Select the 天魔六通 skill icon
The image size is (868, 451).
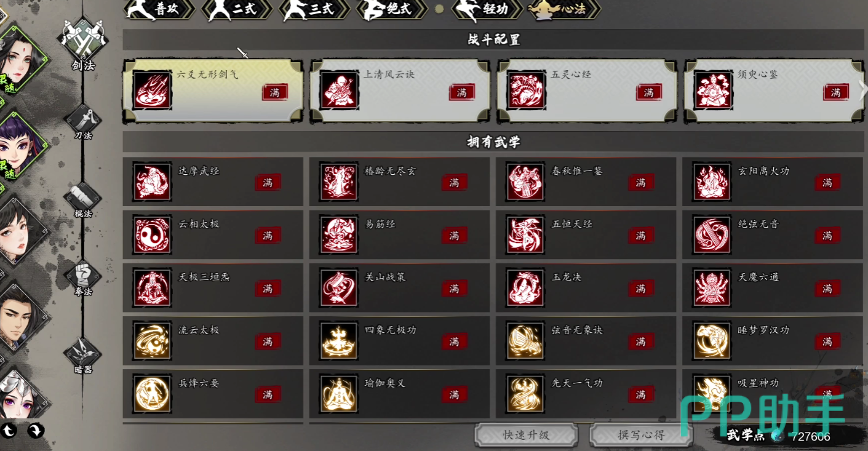[712, 287]
